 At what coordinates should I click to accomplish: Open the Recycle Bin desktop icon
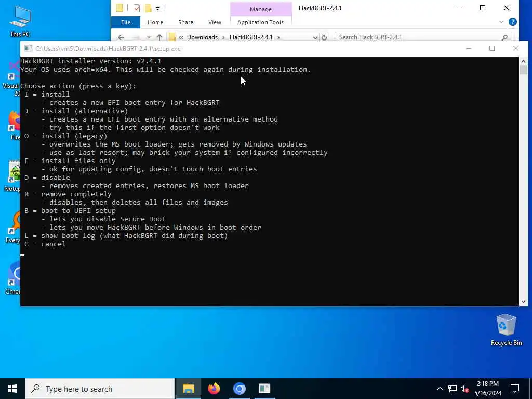506,330
